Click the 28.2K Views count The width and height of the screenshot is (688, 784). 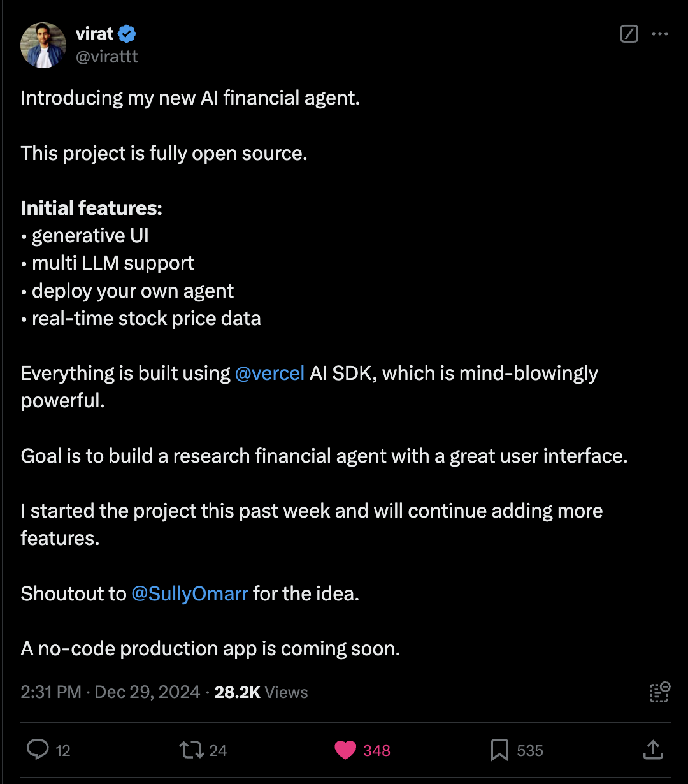[261, 692]
